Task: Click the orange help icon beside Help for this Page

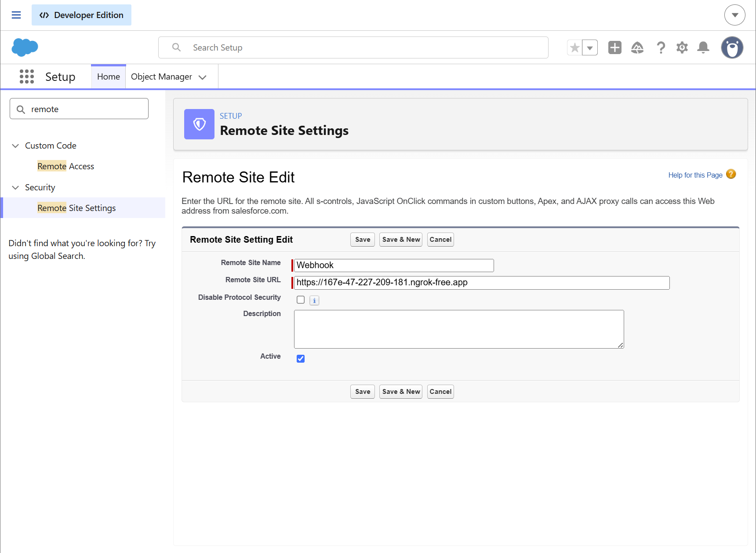Action: click(x=731, y=174)
